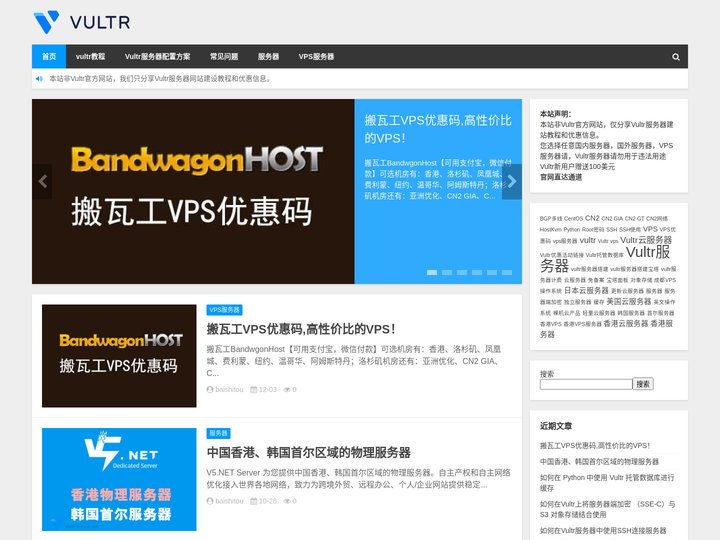
Task: Click the speaker announcement icon
Action: click(39, 79)
